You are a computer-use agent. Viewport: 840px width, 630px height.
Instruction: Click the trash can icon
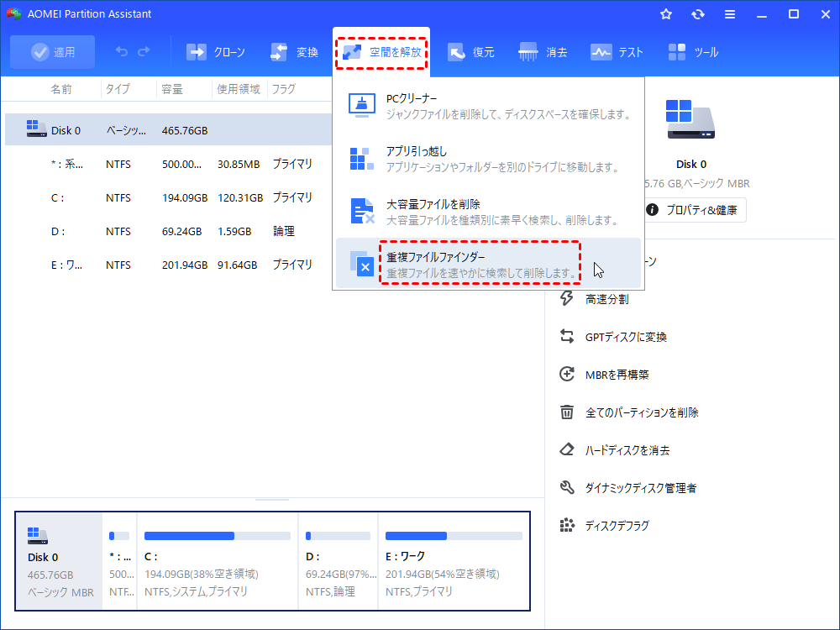pos(567,412)
